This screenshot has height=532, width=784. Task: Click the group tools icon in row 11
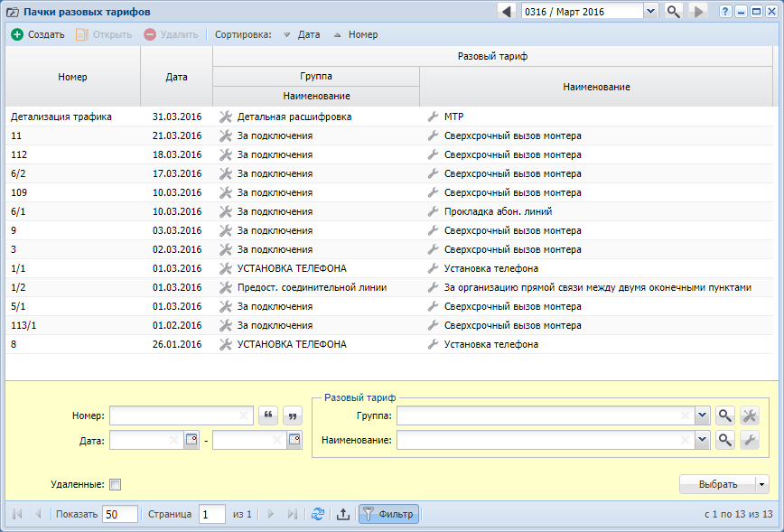(226, 135)
